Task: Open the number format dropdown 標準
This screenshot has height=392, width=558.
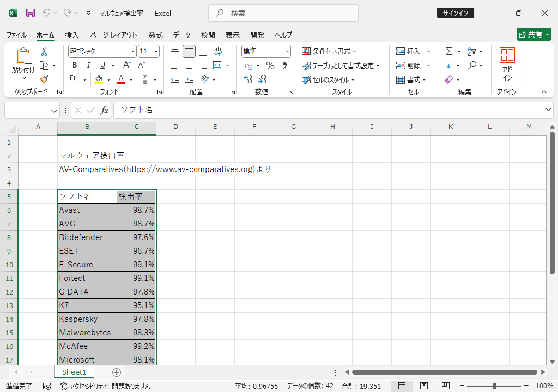Action: [287, 51]
